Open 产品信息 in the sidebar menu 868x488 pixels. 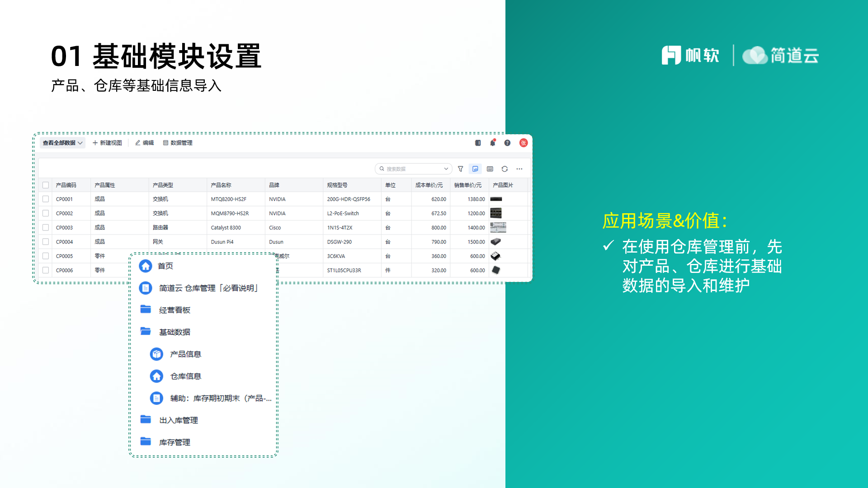point(185,354)
